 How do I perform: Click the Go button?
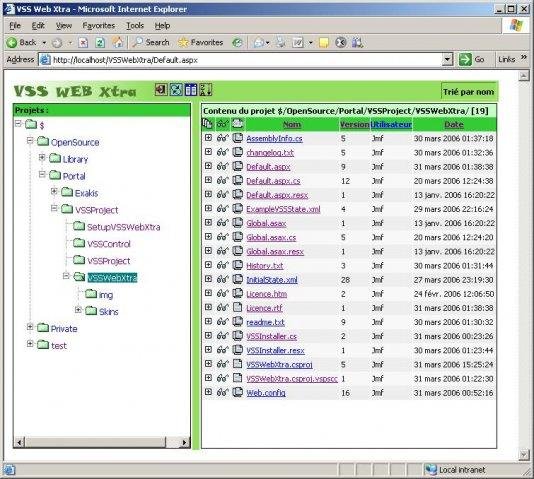click(472, 60)
